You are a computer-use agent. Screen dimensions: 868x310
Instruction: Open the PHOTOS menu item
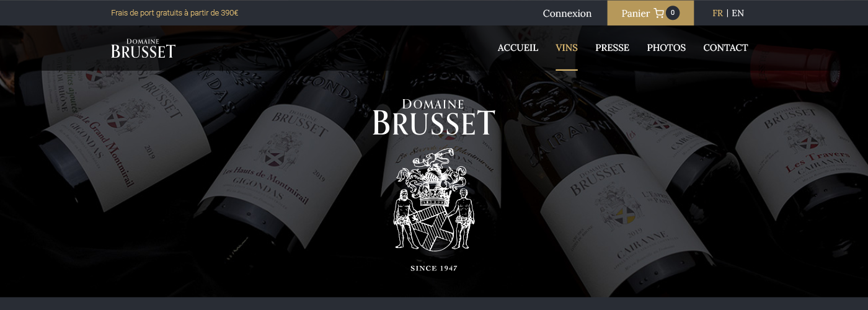(x=666, y=48)
